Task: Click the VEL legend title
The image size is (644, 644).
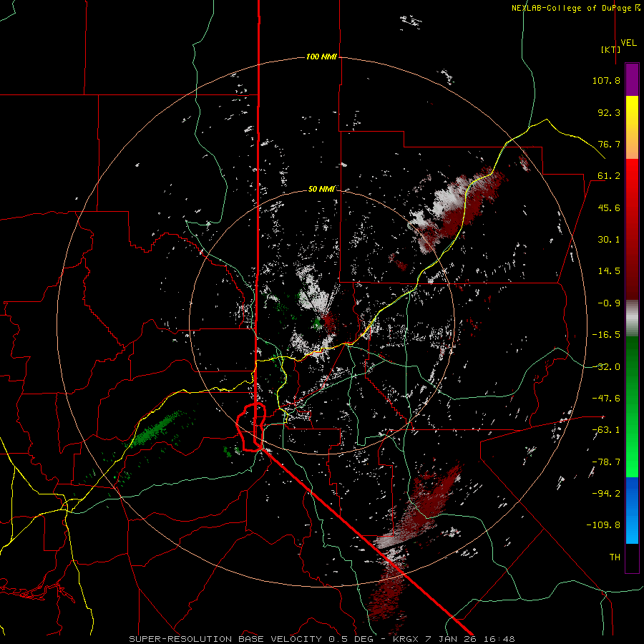Action: 628,43
